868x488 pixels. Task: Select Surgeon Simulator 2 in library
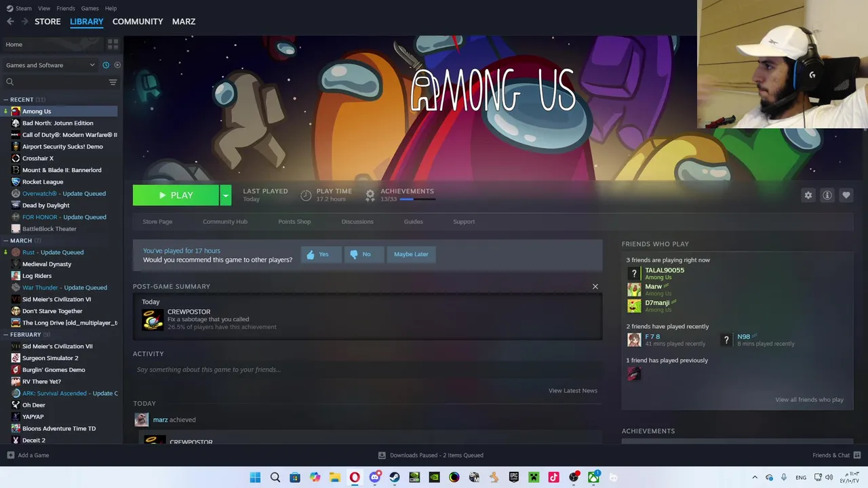click(50, 358)
